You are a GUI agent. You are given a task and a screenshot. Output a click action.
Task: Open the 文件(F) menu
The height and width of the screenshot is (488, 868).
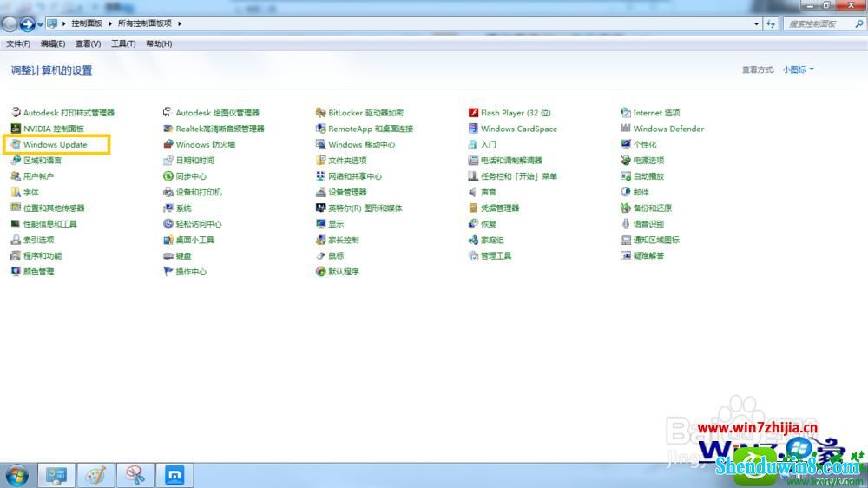click(18, 43)
